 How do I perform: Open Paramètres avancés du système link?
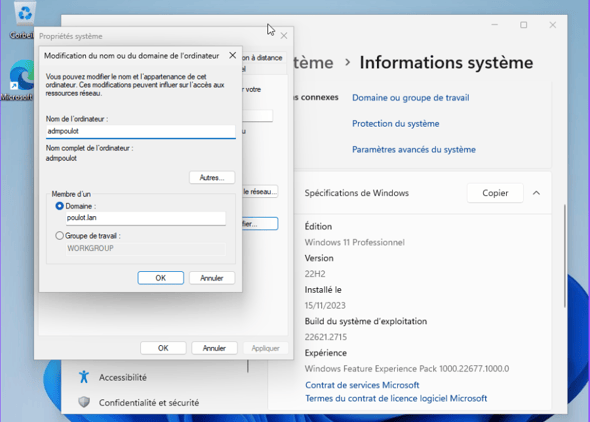click(x=414, y=150)
